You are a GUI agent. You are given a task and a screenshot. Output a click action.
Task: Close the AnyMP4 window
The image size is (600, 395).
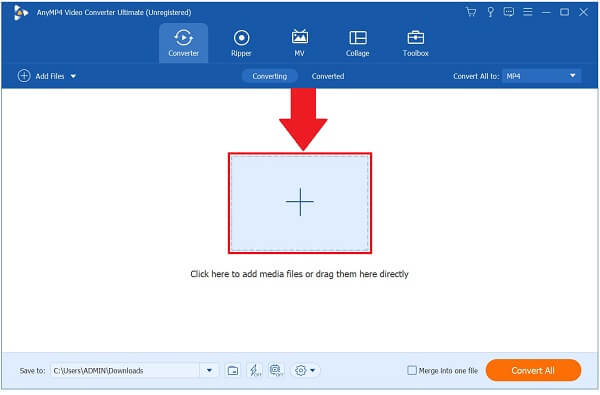tap(583, 12)
